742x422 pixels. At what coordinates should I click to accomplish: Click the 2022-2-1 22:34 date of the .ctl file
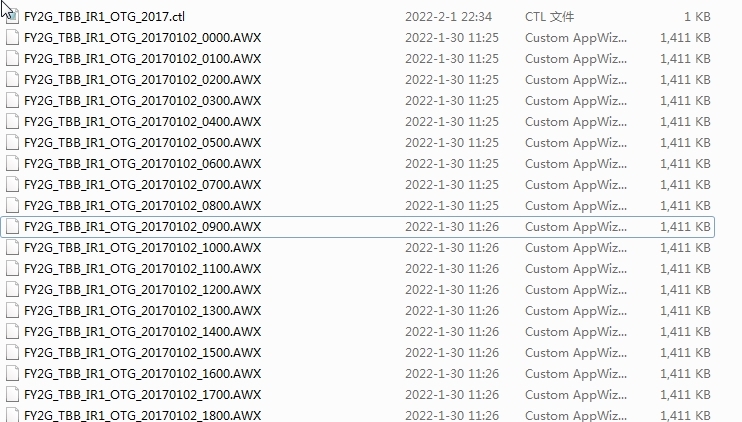point(448,17)
